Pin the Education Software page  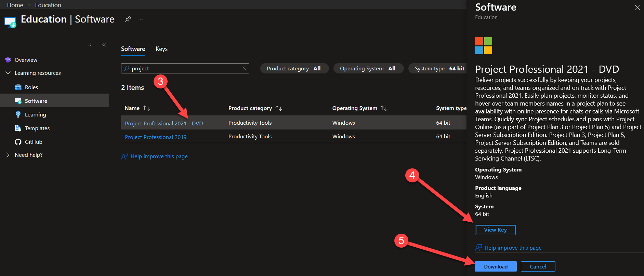(128, 19)
